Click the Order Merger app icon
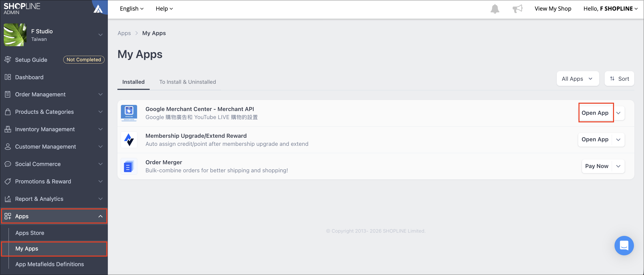The width and height of the screenshot is (644, 275). (x=129, y=166)
